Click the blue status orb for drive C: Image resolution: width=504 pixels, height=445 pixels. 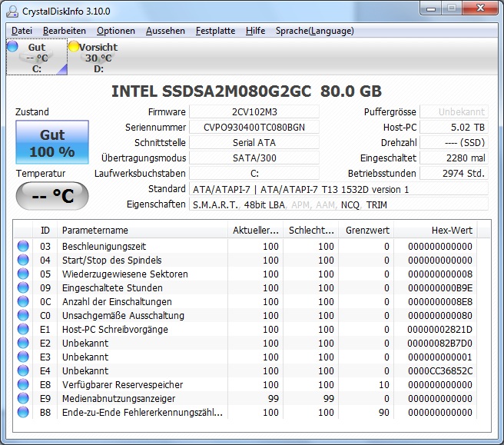(x=12, y=46)
